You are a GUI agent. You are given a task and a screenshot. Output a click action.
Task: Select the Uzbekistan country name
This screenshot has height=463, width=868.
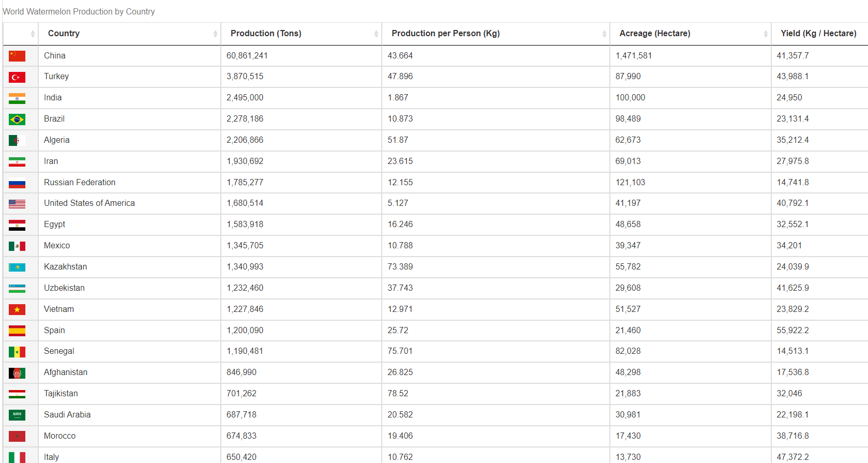coord(64,288)
